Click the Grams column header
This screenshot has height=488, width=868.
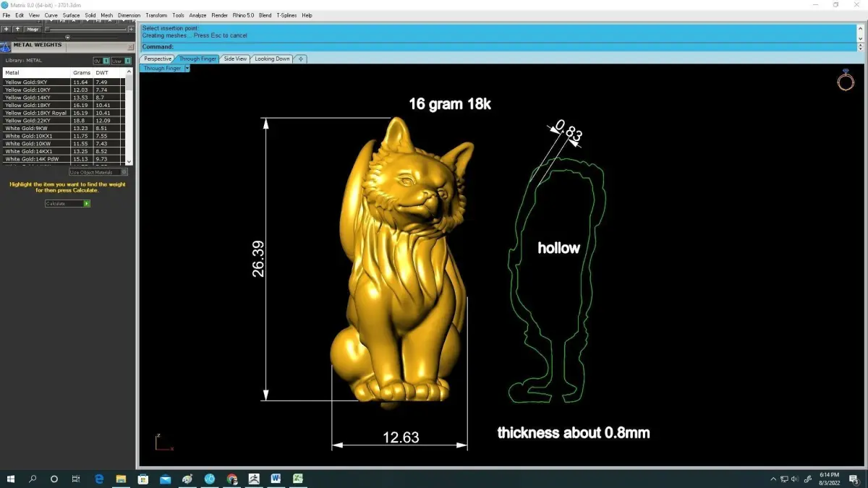coord(82,73)
